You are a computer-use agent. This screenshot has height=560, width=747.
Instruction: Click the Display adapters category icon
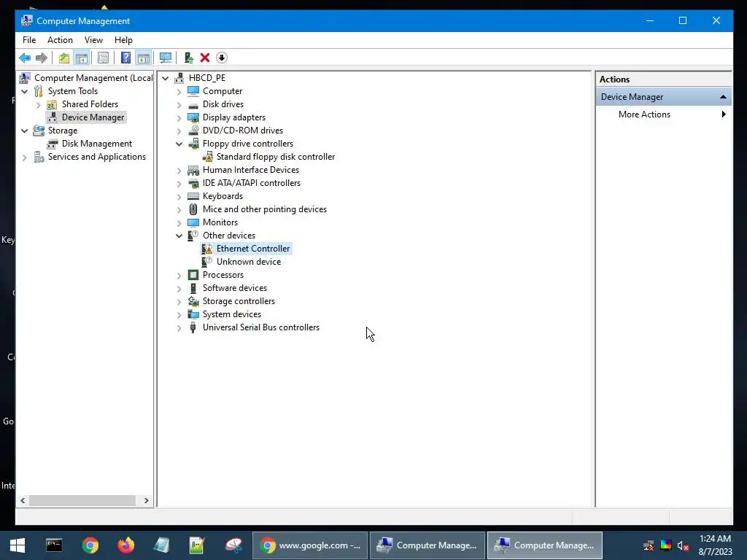(x=193, y=117)
